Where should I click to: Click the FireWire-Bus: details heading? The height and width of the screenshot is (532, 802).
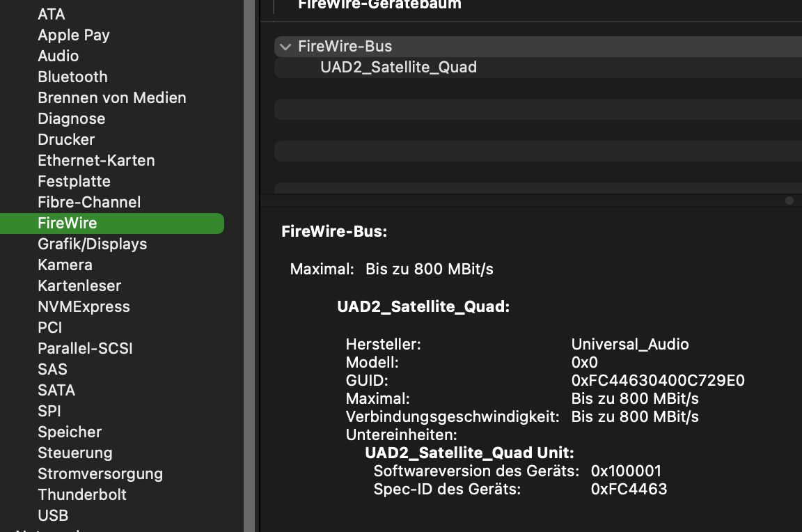[x=334, y=231]
